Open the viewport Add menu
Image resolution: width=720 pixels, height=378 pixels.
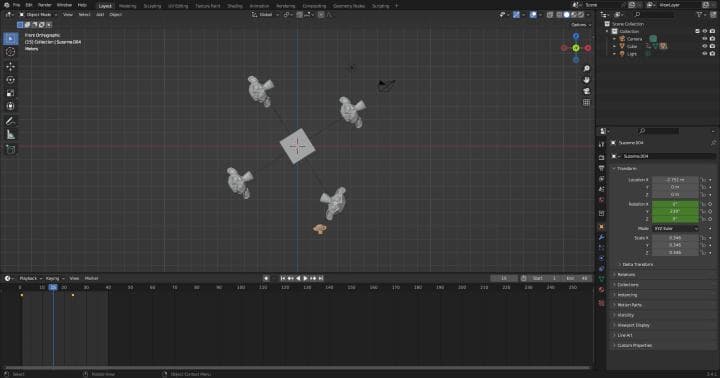pyautogui.click(x=100, y=15)
